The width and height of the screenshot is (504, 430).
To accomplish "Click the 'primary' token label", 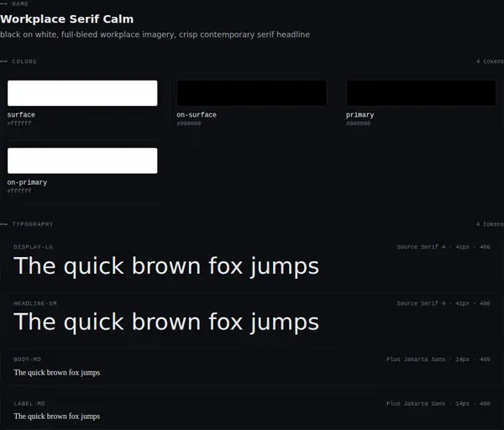I will [360, 115].
